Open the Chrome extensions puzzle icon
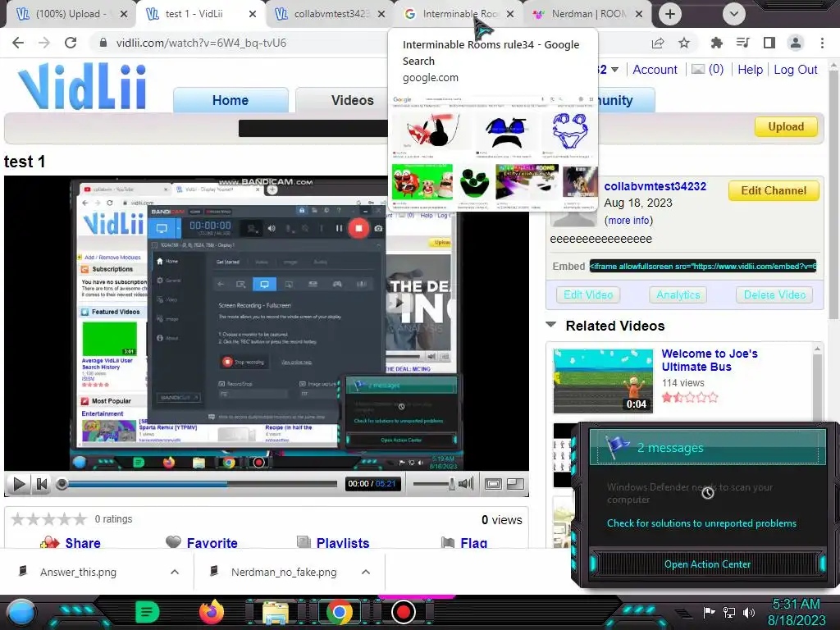Screen dimensions: 840x630 (x=716, y=43)
